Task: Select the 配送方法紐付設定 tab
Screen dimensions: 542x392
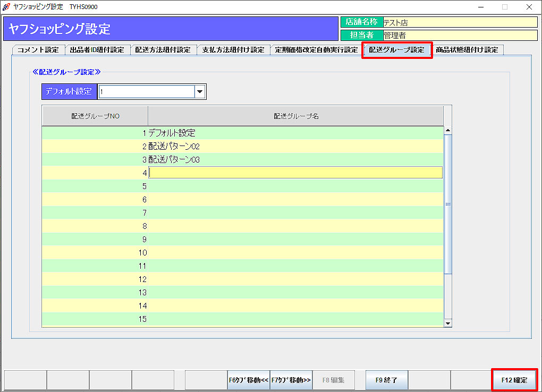Action: (x=163, y=50)
